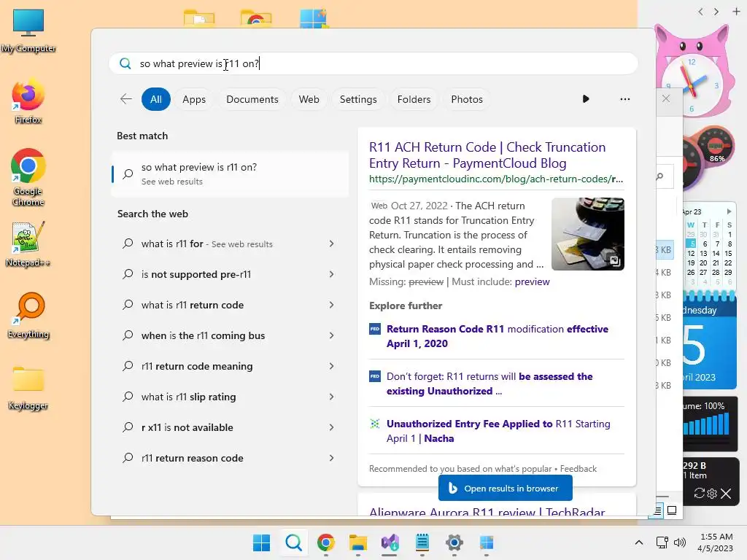Adjust the volume level bar widget
Viewport: 747px width, 560px height.
tap(707, 424)
